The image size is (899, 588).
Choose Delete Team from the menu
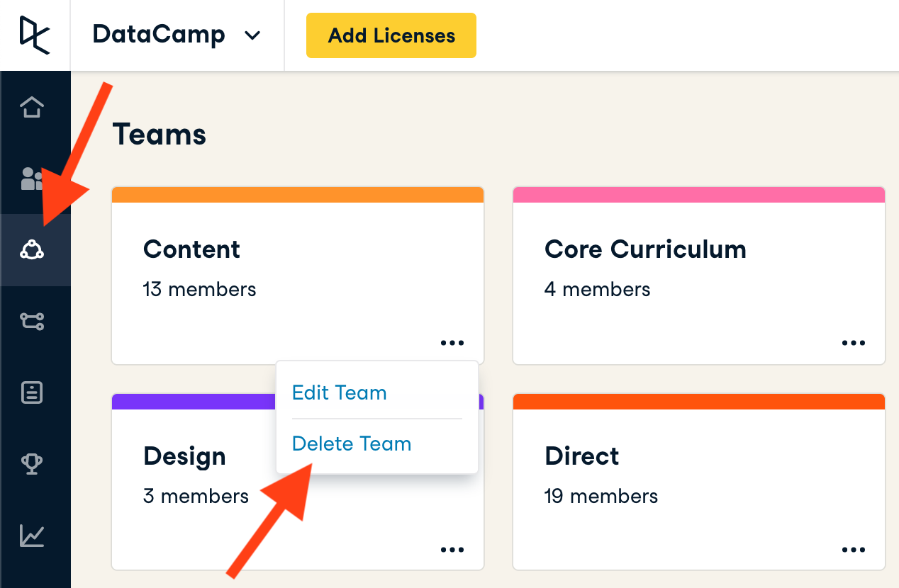coord(352,444)
